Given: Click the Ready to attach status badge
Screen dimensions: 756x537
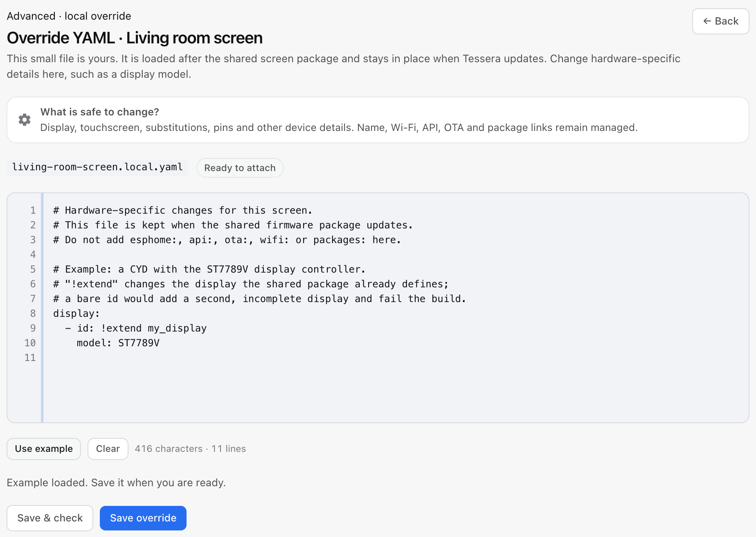Looking at the screenshot, I should point(240,168).
